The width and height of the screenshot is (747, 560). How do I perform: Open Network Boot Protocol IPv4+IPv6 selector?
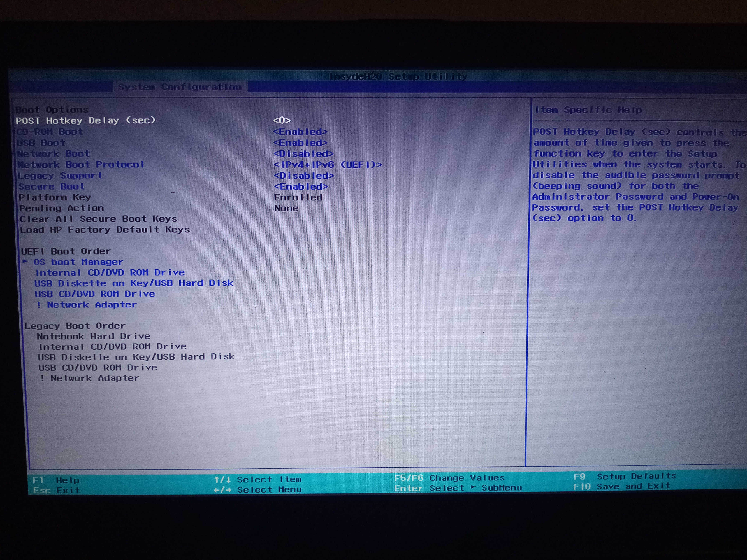tap(328, 165)
